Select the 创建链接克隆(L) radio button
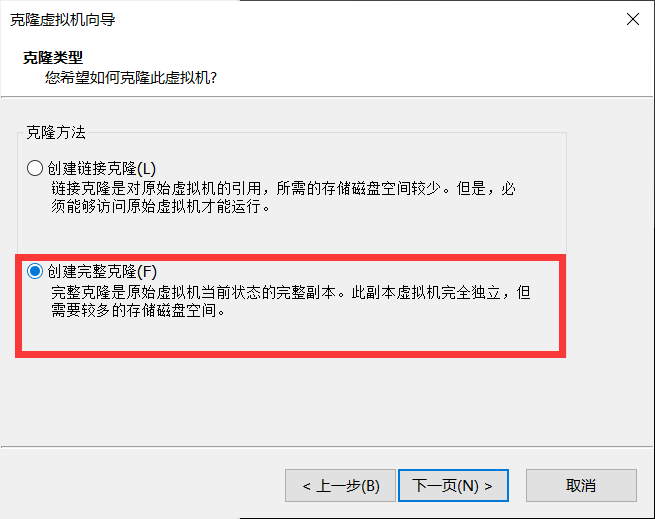Image resolution: width=655 pixels, height=519 pixels. (x=35, y=168)
